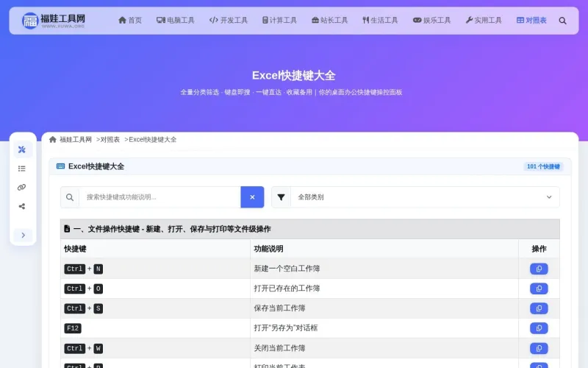Open the 计算工具 menu

279,21
